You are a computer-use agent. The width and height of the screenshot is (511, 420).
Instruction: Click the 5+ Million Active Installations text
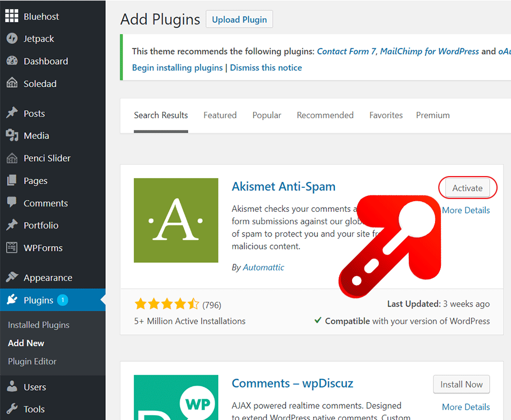click(x=189, y=321)
